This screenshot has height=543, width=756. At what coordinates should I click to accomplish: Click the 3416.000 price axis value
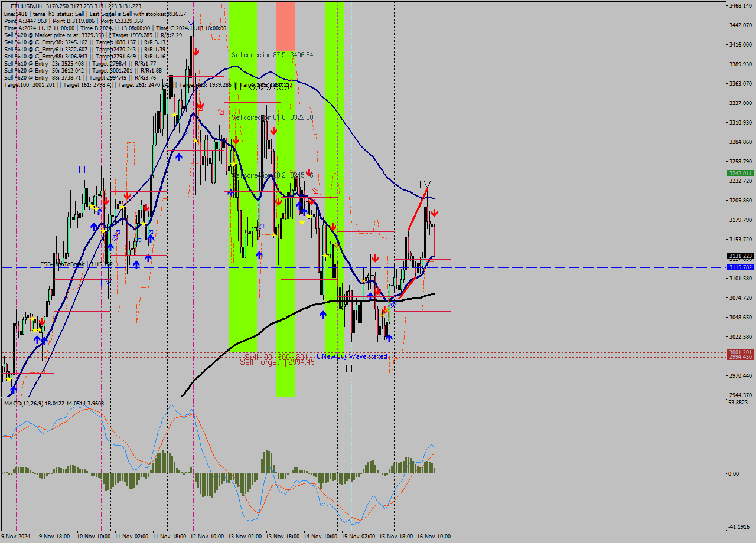[x=740, y=44]
